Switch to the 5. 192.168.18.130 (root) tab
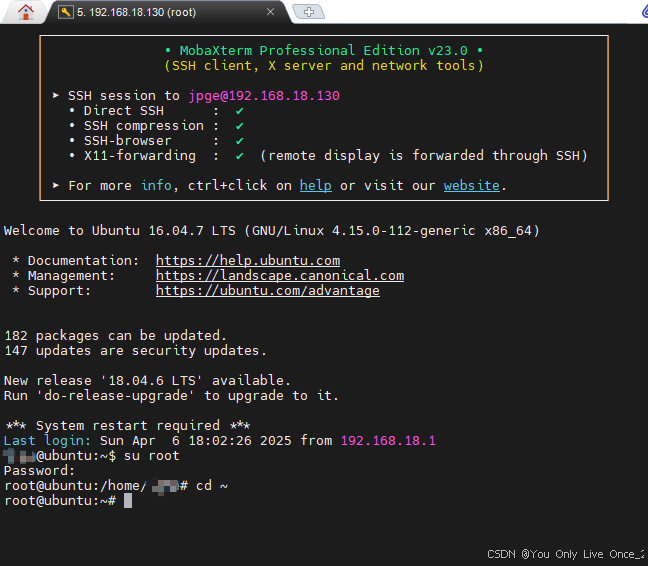The width and height of the screenshot is (648, 566). [x=167, y=12]
